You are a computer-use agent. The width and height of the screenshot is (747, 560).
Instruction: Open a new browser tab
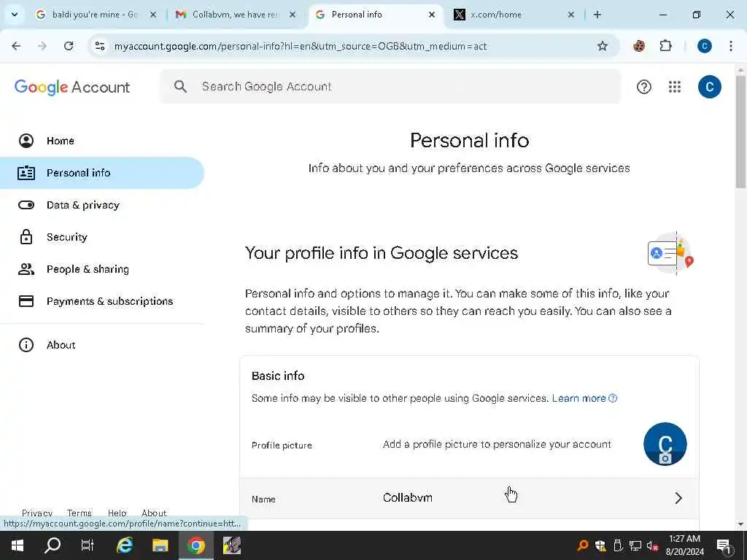point(597,15)
